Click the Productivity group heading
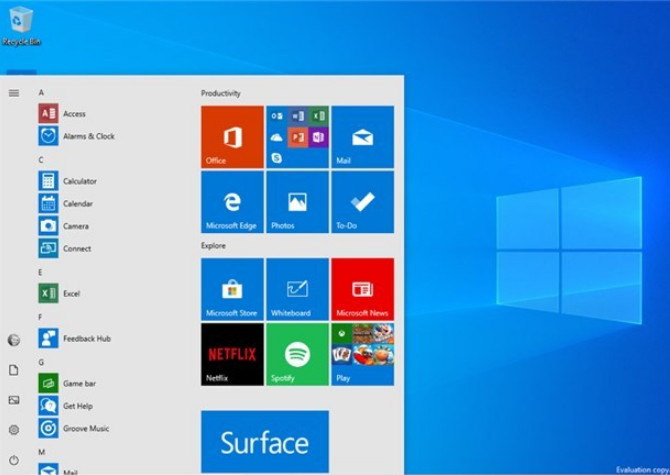 (x=220, y=93)
